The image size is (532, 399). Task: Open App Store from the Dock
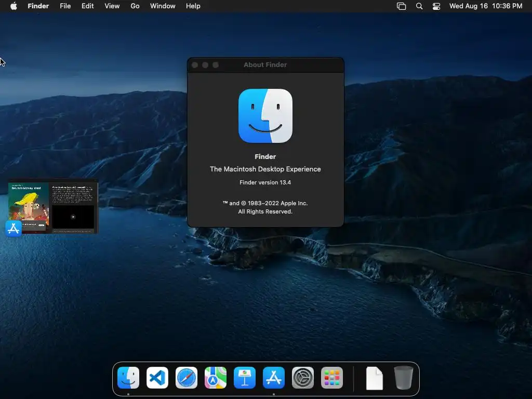[274, 378]
